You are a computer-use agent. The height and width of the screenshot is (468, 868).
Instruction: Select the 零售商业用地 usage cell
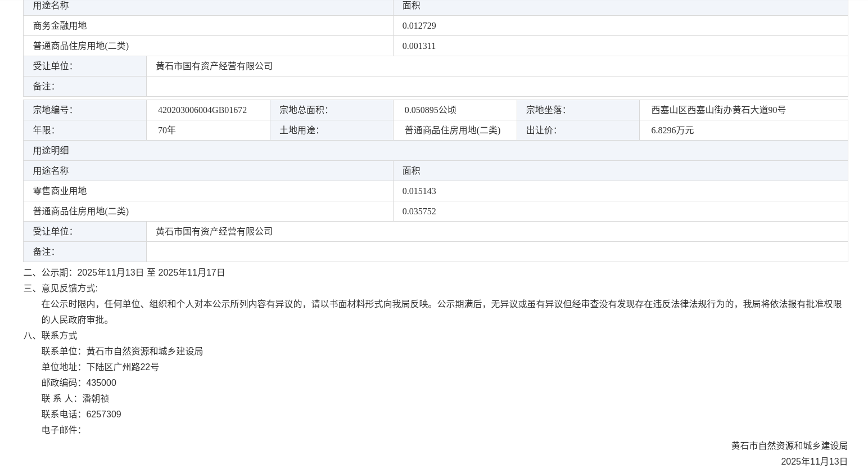(x=60, y=191)
